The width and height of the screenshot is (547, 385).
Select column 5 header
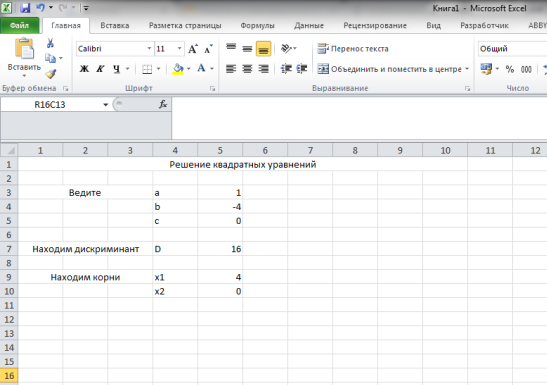point(220,150)
